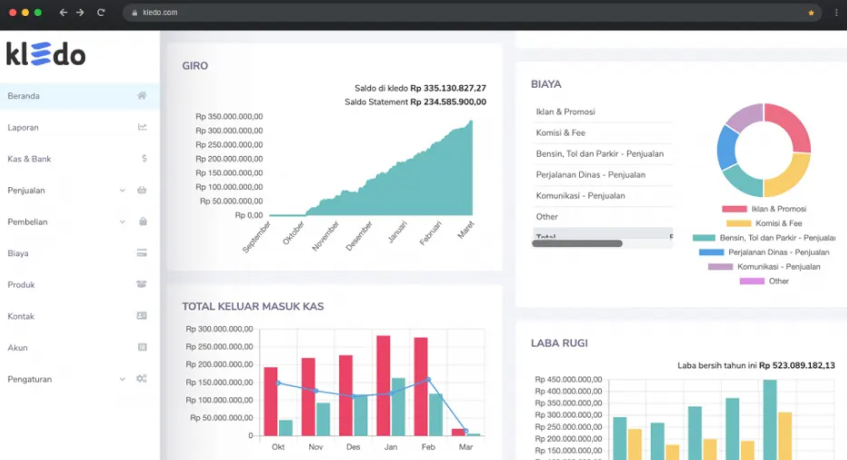Open the Akun menu item
Viewport: 847px width, 460px height.
(17, 348)
